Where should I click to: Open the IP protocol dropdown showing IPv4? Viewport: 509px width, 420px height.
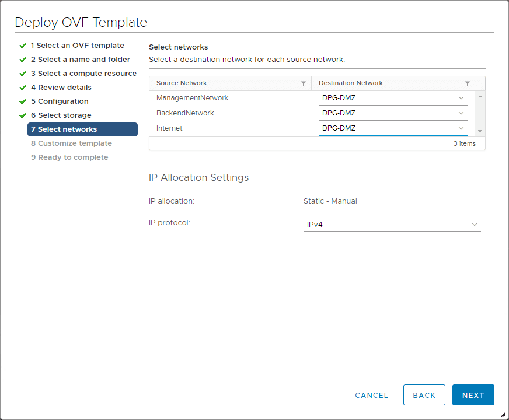(x=475, y=224)
